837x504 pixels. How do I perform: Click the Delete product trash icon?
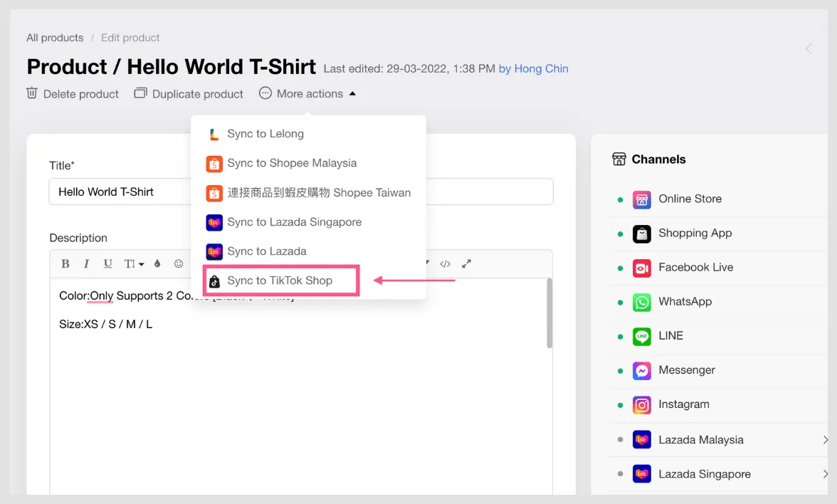[32, 93]
